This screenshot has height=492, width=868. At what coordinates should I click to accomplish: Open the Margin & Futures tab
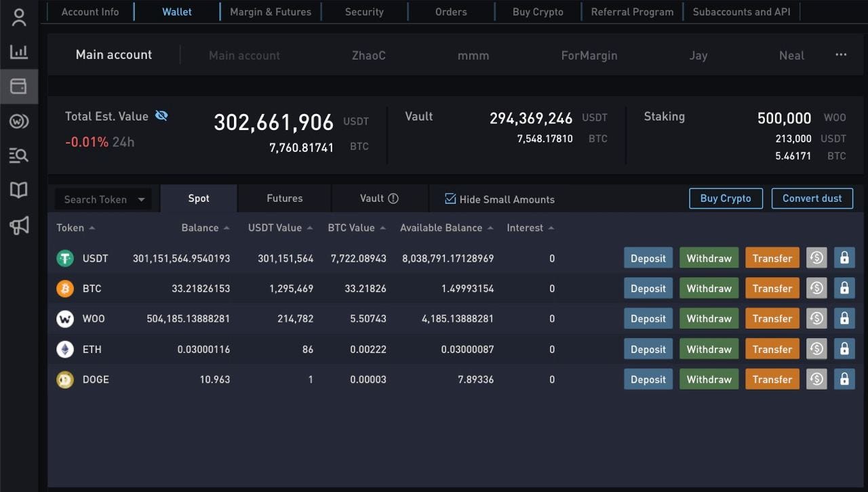point(271,12)
